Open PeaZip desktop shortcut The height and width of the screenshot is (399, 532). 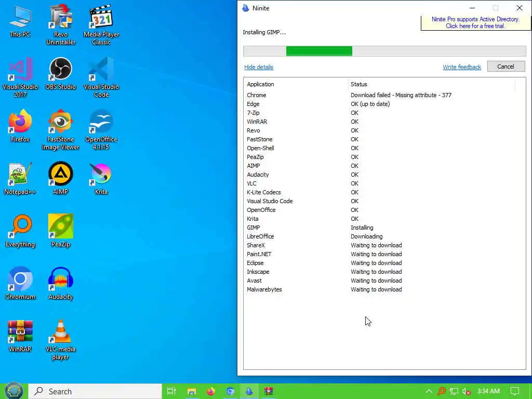(x=60, y=231)
